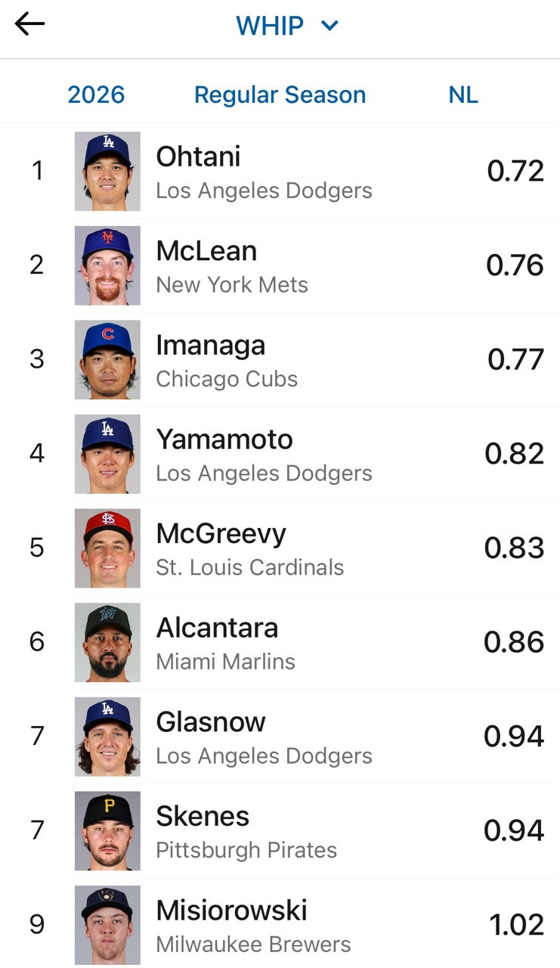Screen dimensions: 560x968
Task: Open the WHIP stat dropdown
Action: coord(287,26)
